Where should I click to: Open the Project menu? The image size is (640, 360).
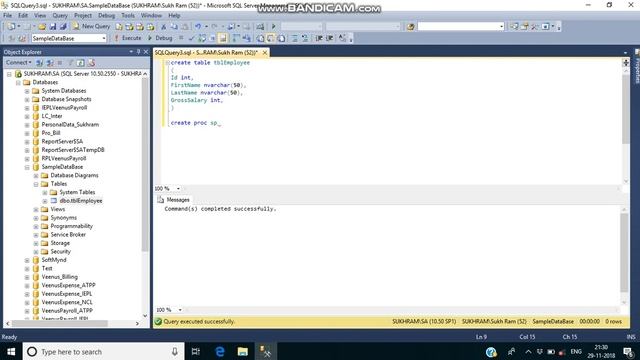click(83, 15)
